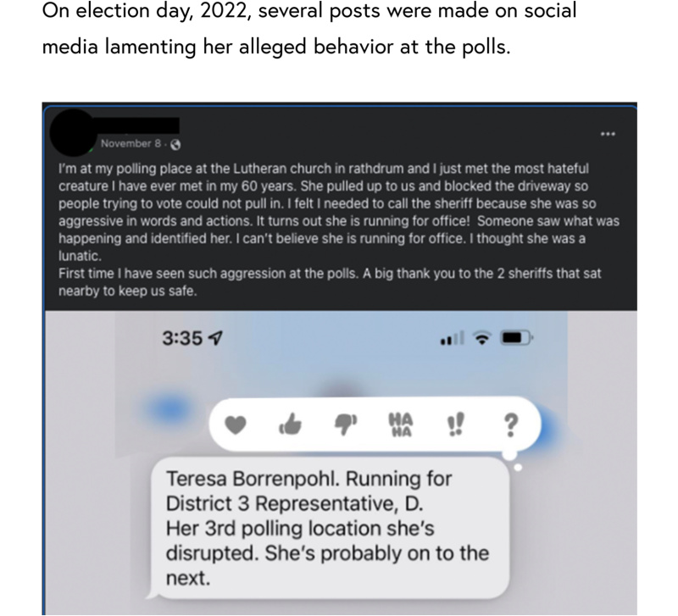Tap the battery status icon
Viewport: 678px width, 616px height.
point(516,337)
